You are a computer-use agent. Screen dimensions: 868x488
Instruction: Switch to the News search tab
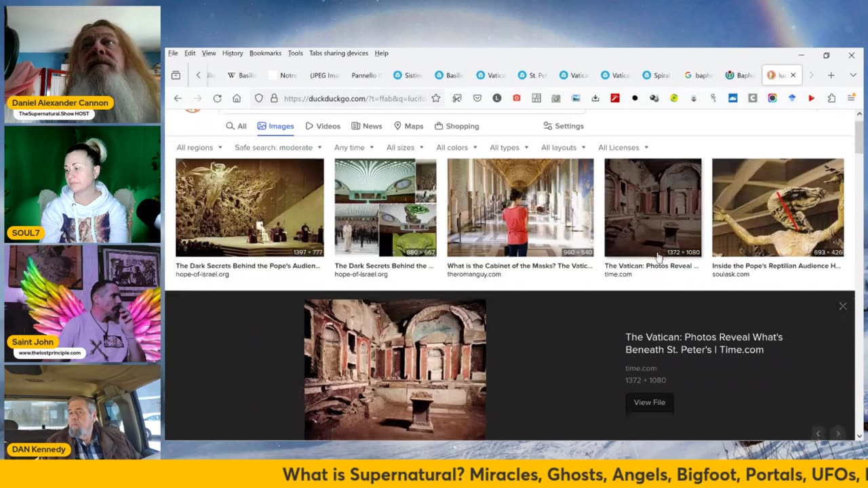[x=367, y=126]
